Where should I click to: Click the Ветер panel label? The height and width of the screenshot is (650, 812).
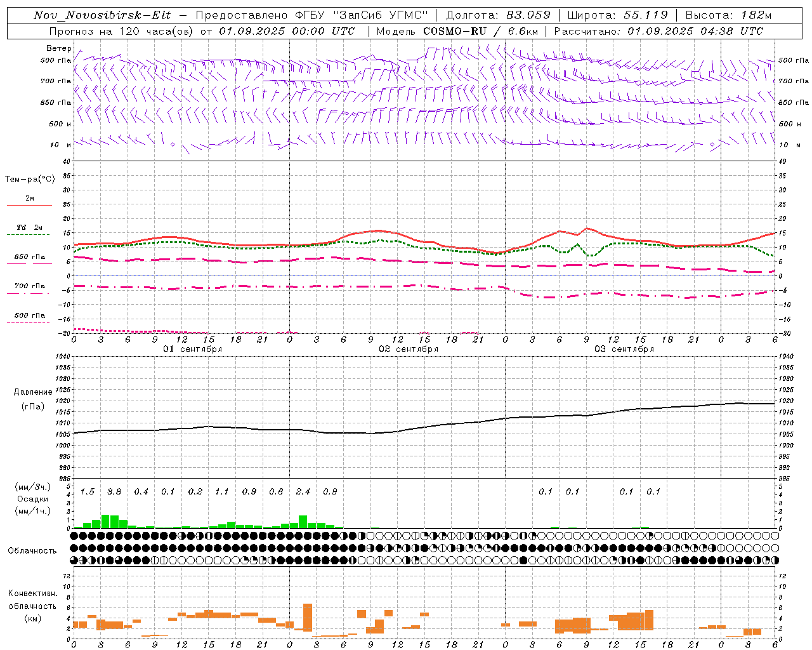point(59,48)
